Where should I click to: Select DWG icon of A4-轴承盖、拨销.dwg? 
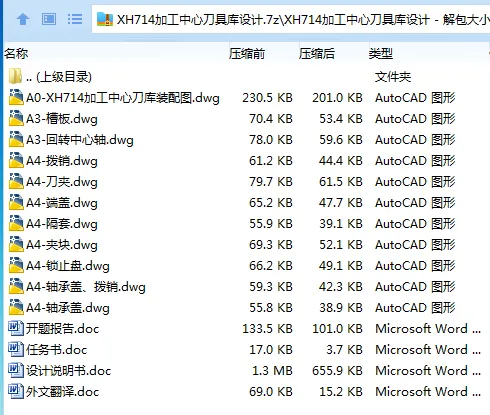pos(16,286)
